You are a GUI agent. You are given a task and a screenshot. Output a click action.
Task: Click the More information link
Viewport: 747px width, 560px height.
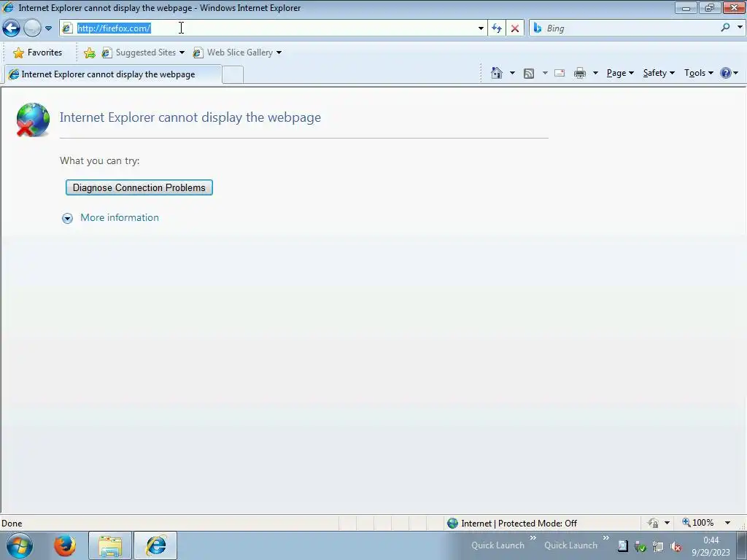tap(120, 217)
